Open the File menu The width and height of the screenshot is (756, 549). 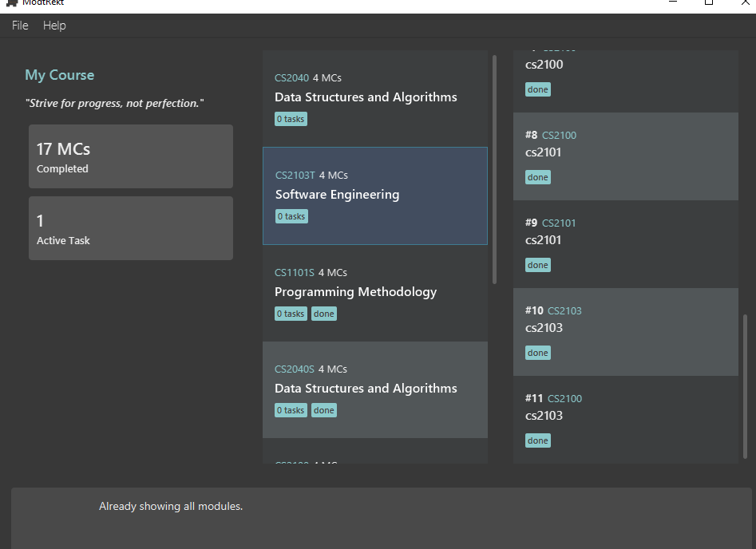click(x=20, y=26)
